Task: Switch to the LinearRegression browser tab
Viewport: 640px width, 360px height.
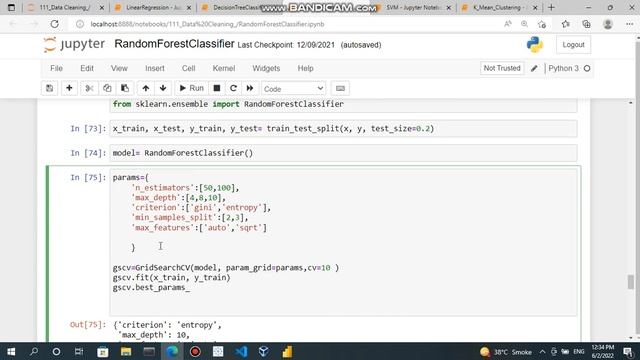Action: (x=153, y=8)
